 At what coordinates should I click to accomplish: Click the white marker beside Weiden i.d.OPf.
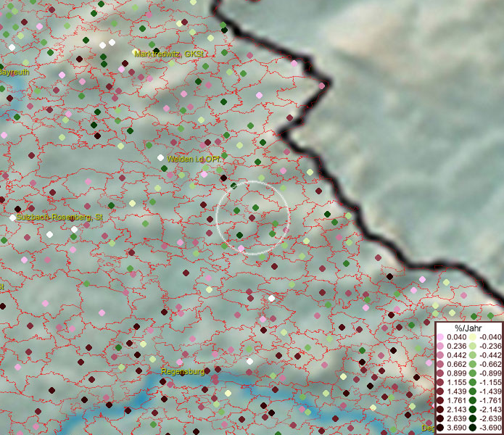[161, 158]
